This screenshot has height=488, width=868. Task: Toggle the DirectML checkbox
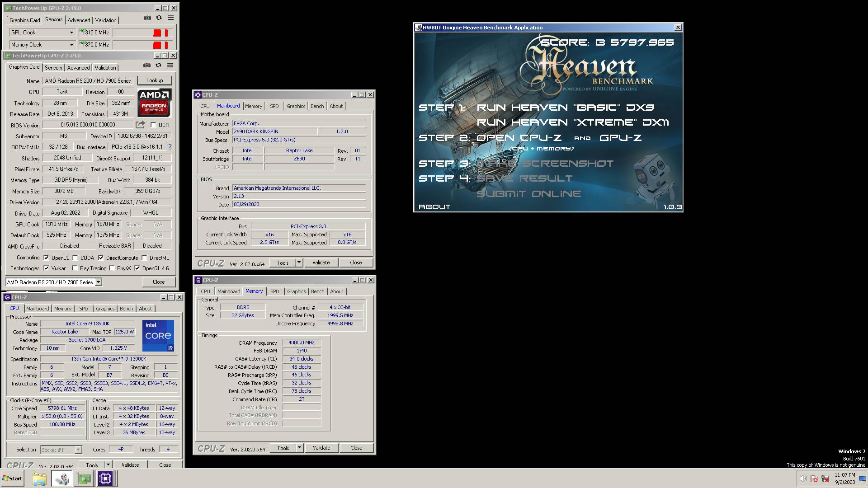[144, 258]
